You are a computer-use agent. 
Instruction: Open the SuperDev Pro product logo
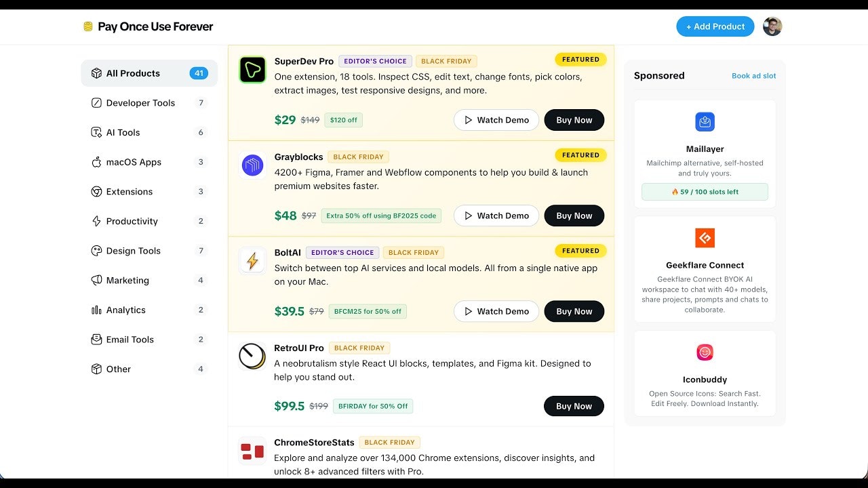pyautogui.click(x=252, y=70)
